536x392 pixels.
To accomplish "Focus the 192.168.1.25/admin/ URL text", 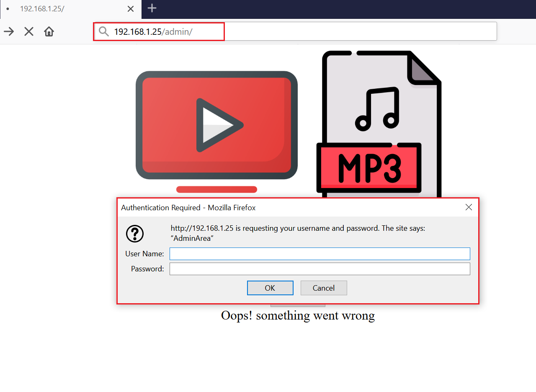I will [153, 32].
